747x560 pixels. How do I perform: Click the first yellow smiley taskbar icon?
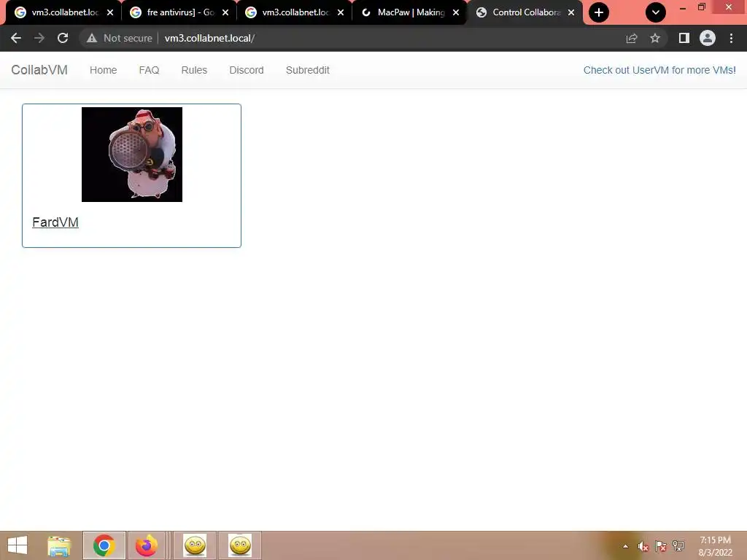point(195,545)
